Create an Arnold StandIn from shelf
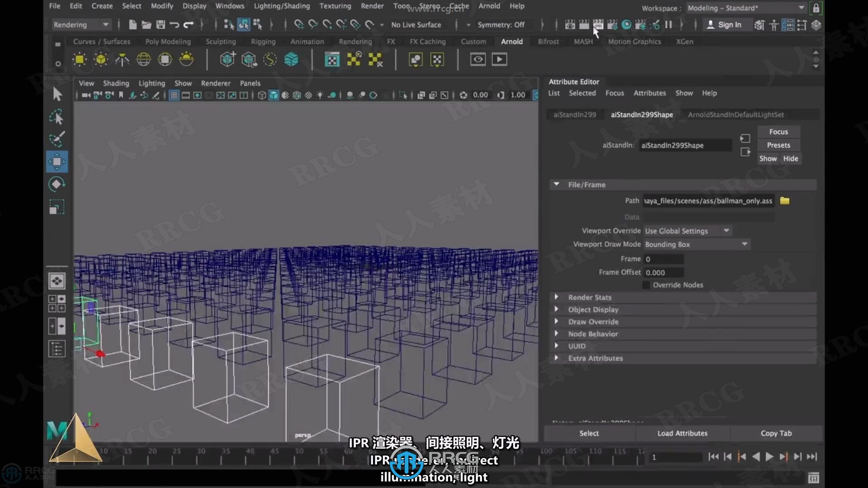The image size is (868, 488). (227, 60)
